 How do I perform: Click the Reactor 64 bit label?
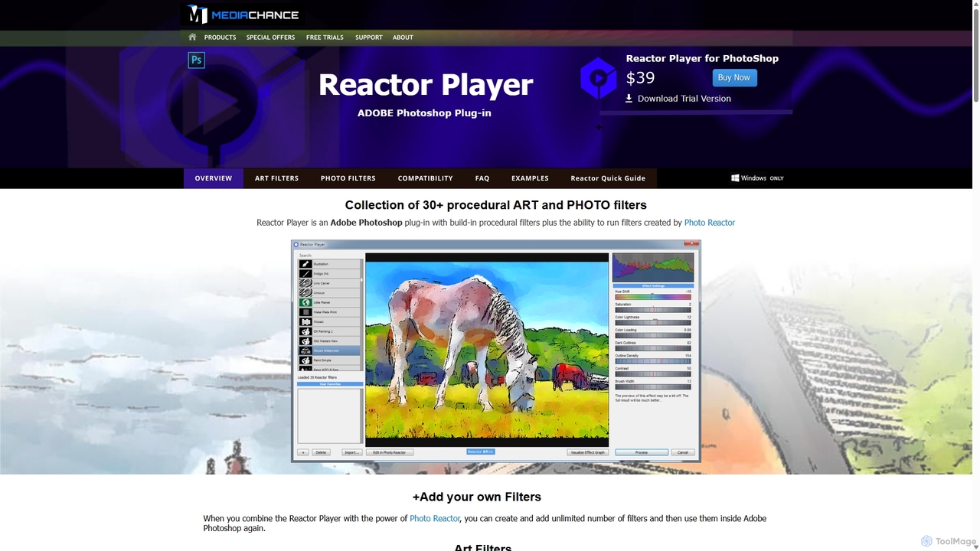[481, 452]
